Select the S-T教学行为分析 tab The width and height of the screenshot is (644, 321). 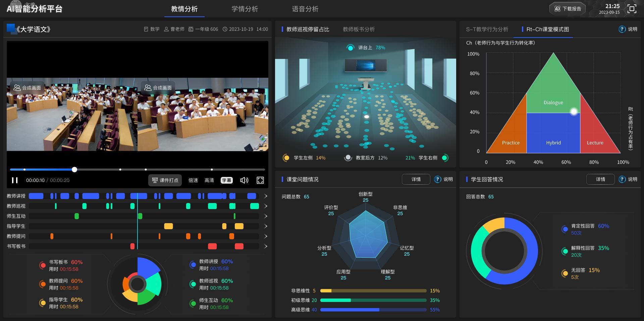click(x=487, y=29)
